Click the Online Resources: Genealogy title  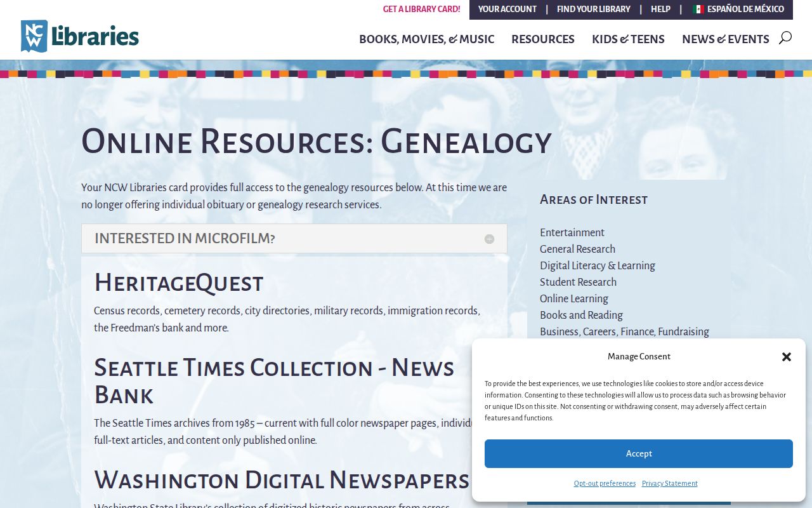(317, 142)
